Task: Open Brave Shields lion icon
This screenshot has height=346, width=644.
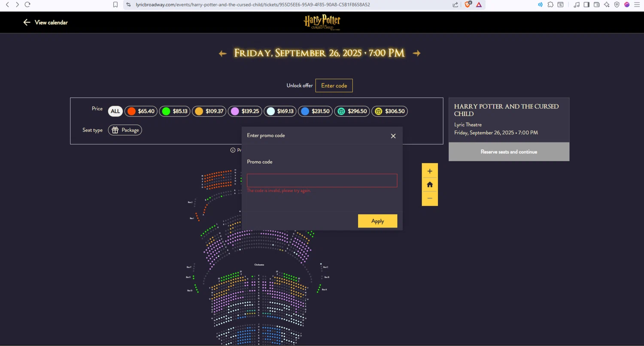Action: (468, 4)
